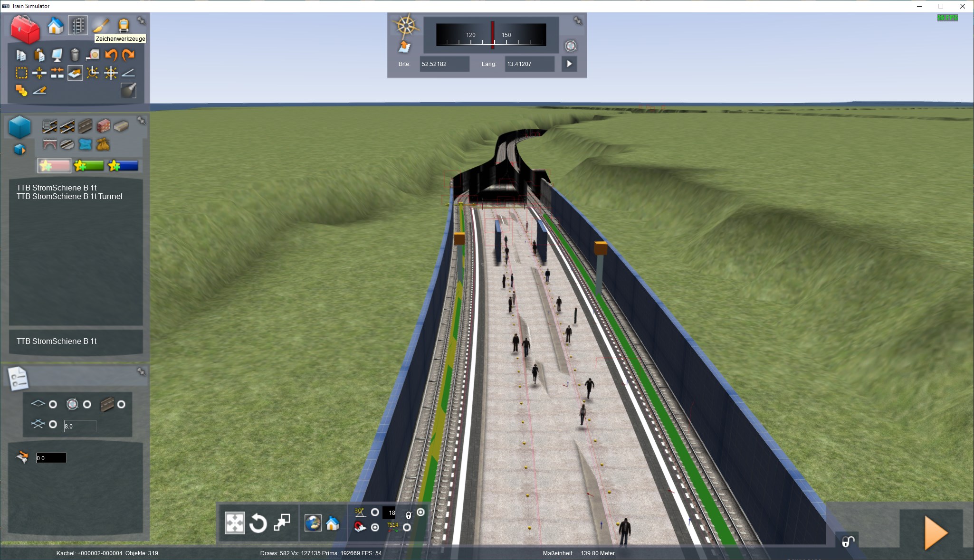Click the Brte latitude input field
Viewport: 974px width, 560px height.
tap(444, 64)
